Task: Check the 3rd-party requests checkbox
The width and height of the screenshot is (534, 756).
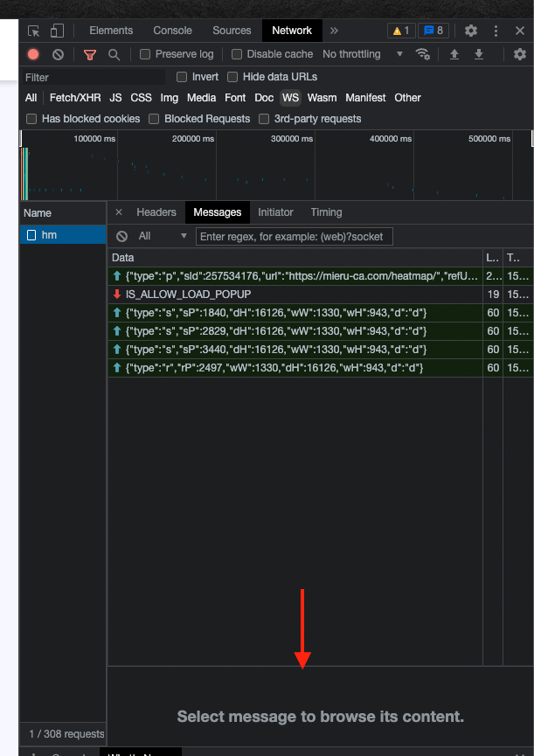Action: tap(264, 119)
